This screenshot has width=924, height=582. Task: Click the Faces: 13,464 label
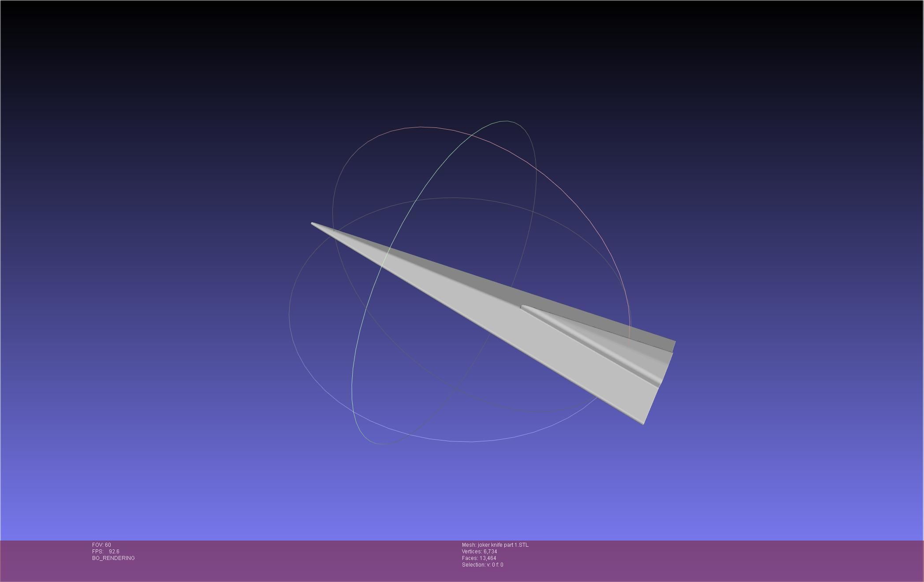479,558
